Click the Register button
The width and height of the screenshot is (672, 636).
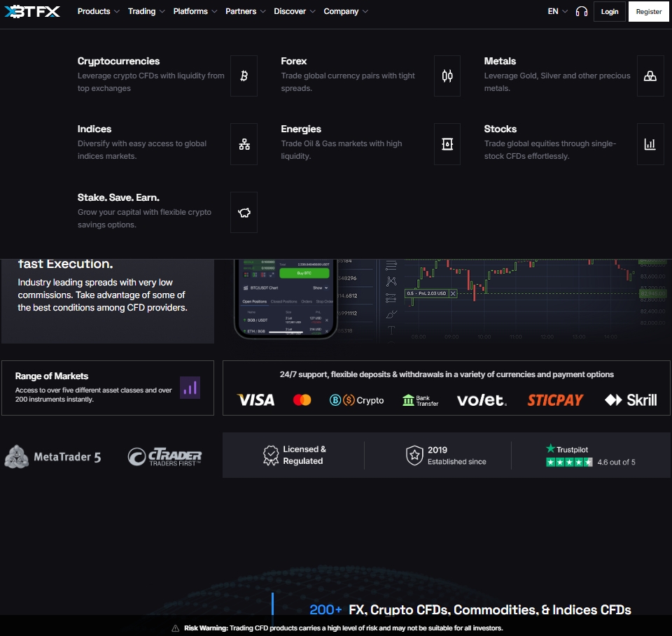point(648,12)
